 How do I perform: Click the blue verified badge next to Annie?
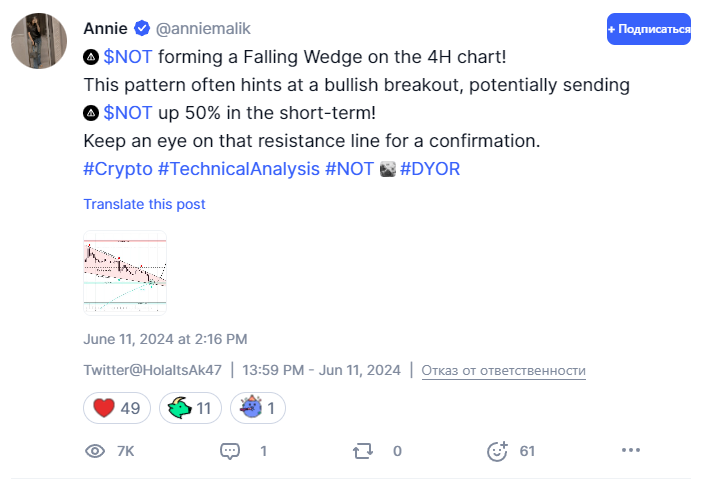coord(142,28)
